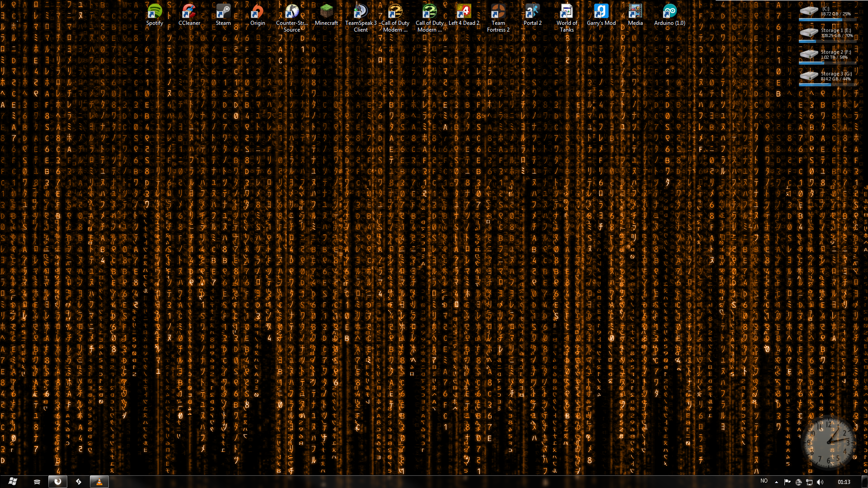Show hidden tray icons arrow
This screenshot has height=488, width=868.
coord(776,482)
